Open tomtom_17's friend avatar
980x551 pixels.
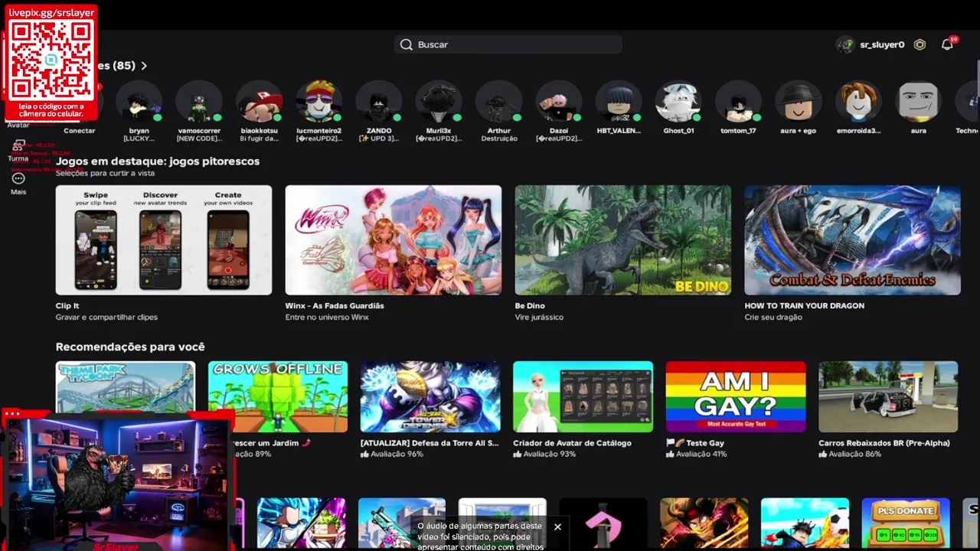tap(738, 101)
